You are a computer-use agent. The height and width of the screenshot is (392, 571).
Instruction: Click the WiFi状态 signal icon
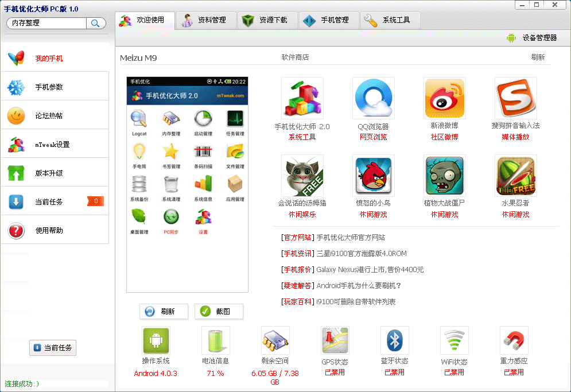(455, 340)
